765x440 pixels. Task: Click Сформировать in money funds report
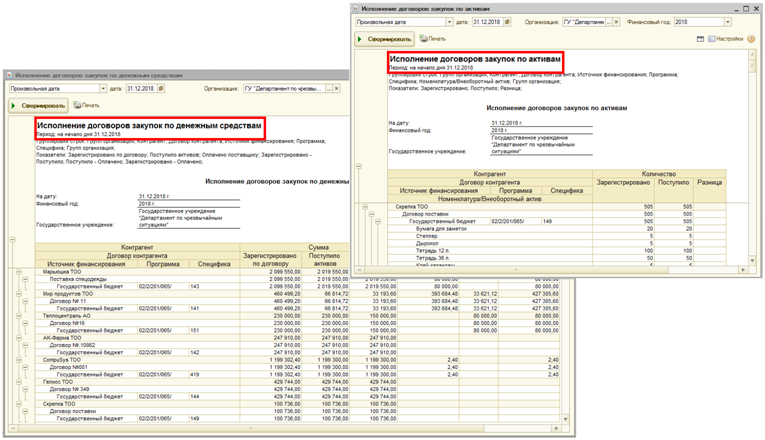tap(38, 104)
